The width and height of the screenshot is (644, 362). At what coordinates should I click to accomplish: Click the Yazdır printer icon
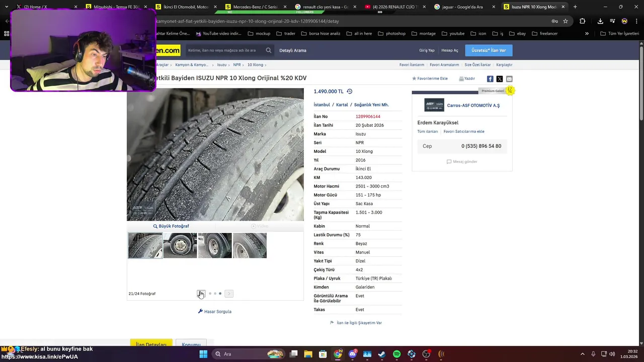(x=461, y=79)
